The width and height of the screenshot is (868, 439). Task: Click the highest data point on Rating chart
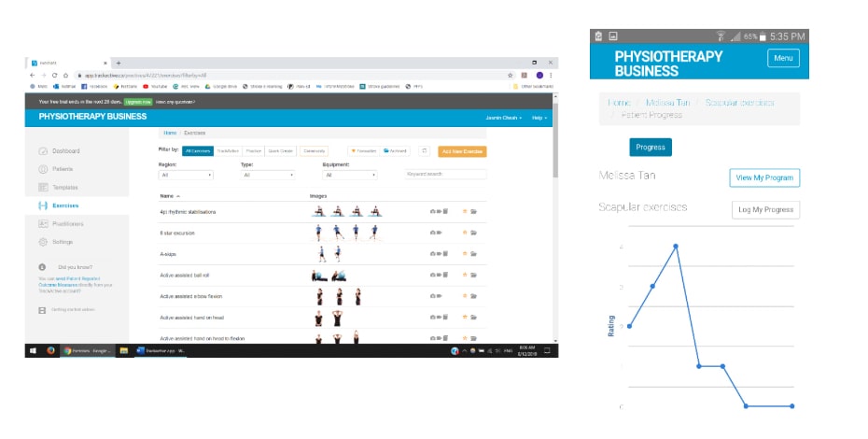[676, 246]
